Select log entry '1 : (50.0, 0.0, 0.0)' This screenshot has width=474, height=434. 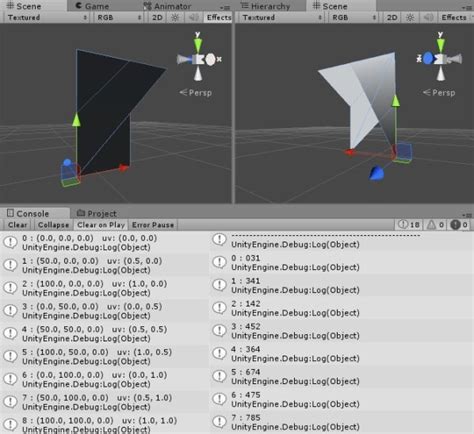click(x=105, y=265)
